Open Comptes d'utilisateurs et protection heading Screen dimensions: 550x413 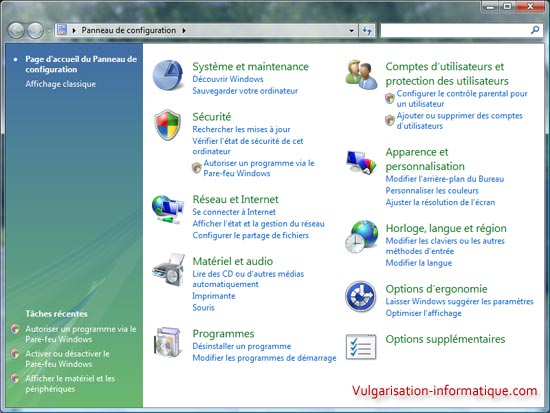pyautogui.click(x=447, y=74)
